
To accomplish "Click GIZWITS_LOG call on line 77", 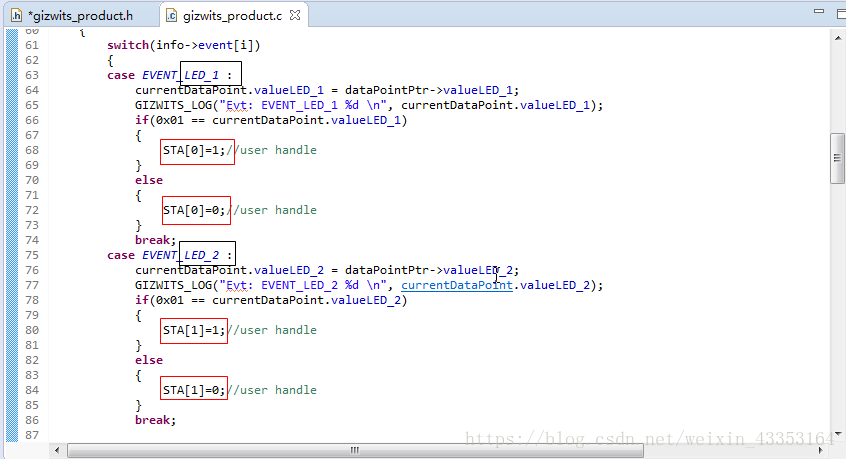I will coord(369,285).
